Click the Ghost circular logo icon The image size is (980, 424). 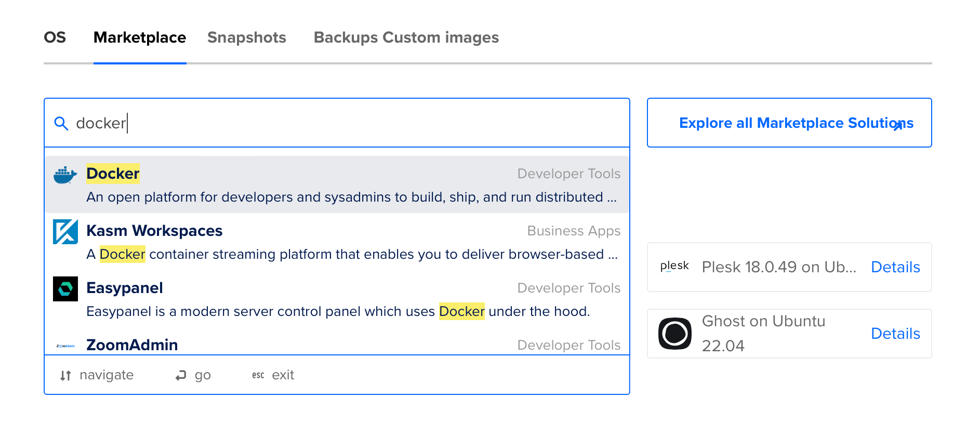tap(674, 334)
